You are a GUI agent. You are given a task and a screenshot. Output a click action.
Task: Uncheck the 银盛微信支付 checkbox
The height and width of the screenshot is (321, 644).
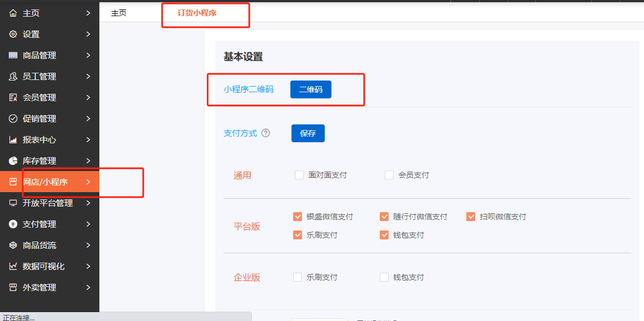297,217
